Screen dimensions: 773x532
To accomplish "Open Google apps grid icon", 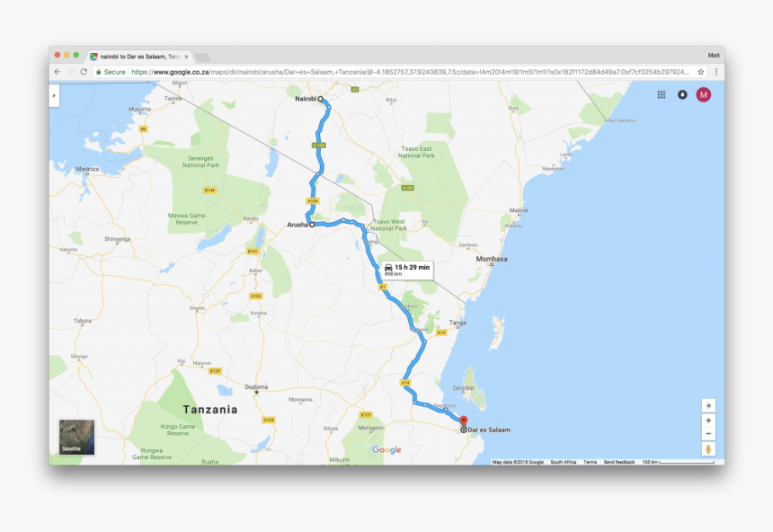I will (x=662, y=94).
